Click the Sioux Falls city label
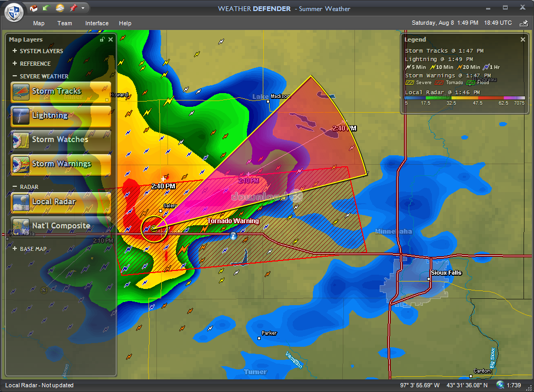Screen dimensions: 534x392 pyautogui.click(x=446, y=273)
